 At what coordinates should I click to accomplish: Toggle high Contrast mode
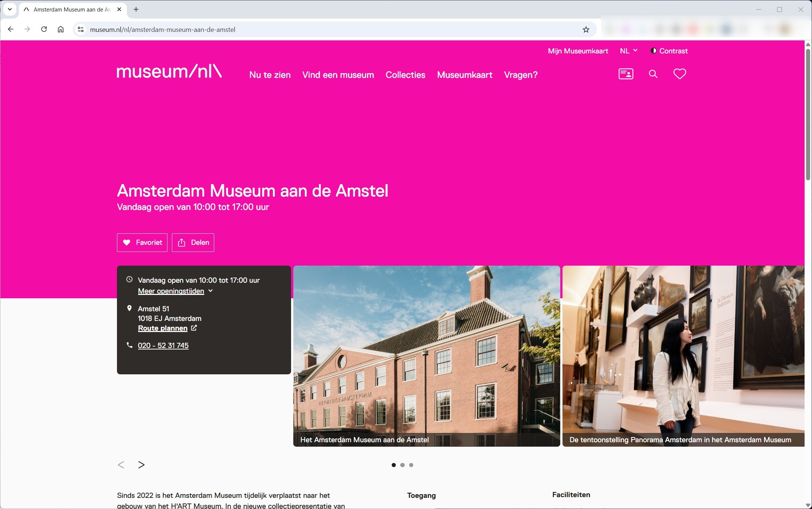[669, 51]
